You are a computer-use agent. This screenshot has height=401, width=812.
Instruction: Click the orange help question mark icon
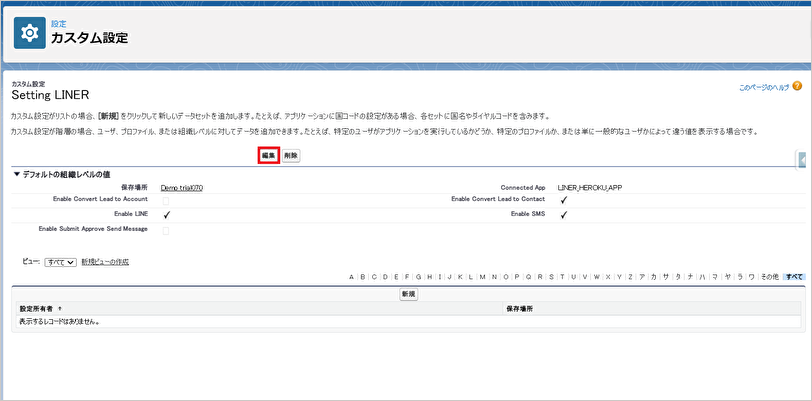tap(797, 86)
